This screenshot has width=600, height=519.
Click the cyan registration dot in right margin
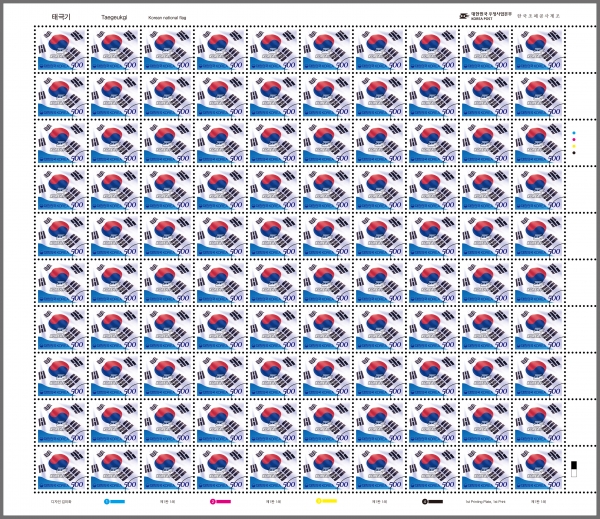click(574, 133)
